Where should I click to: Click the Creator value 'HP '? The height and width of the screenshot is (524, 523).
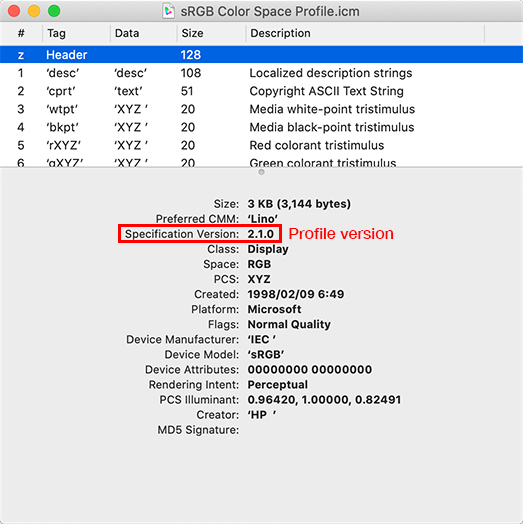[x=262, y=414]
